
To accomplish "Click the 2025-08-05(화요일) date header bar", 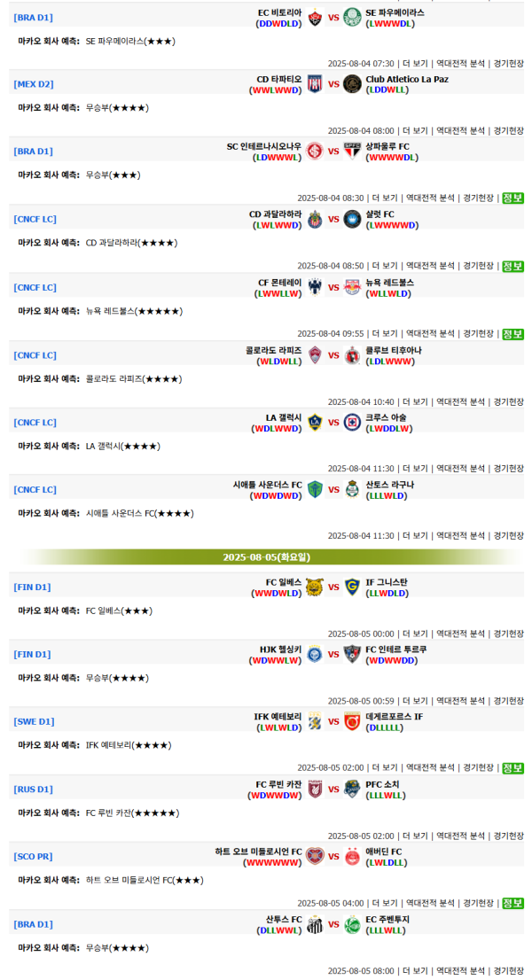I will [266, 557].
